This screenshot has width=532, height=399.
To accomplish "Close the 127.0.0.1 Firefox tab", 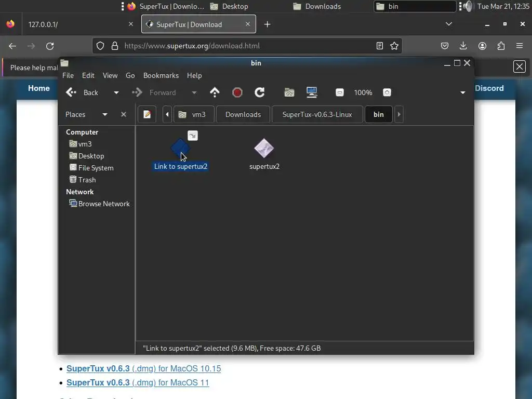I will tap(130, 24).
